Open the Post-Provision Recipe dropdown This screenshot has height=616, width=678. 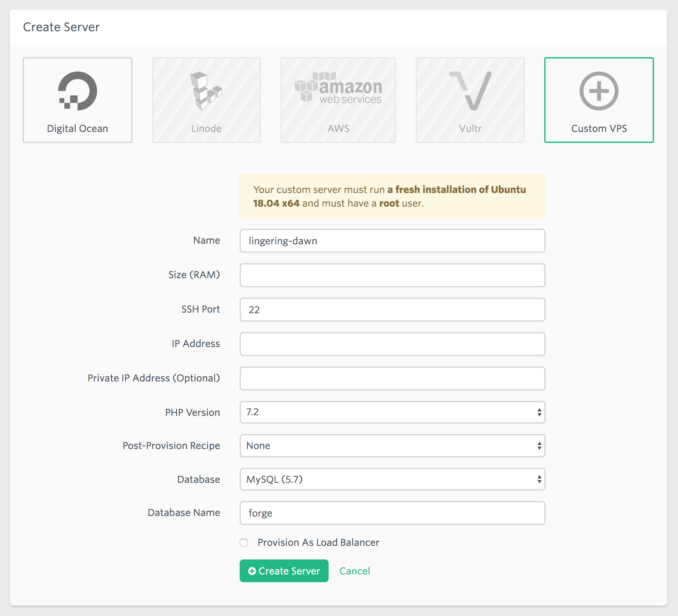point(392,446)
